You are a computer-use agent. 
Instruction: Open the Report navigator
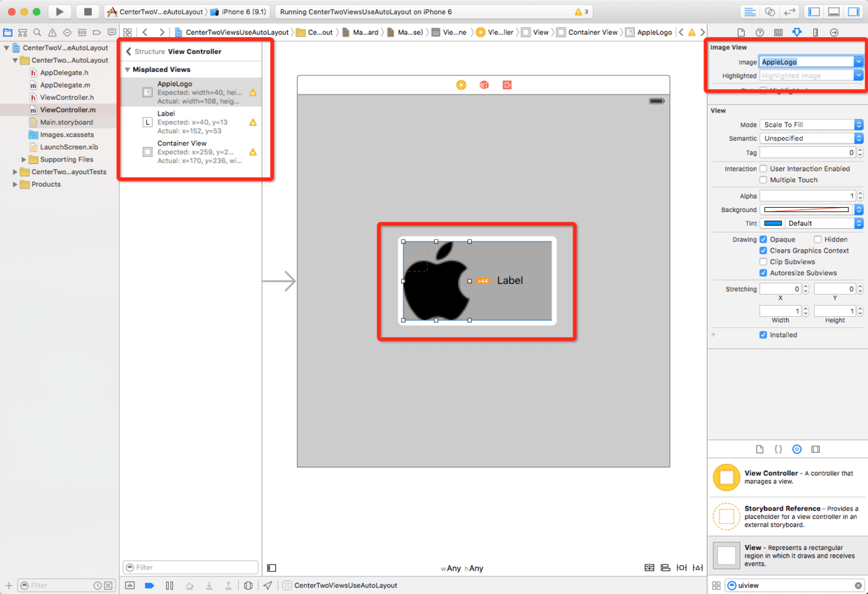111,32
